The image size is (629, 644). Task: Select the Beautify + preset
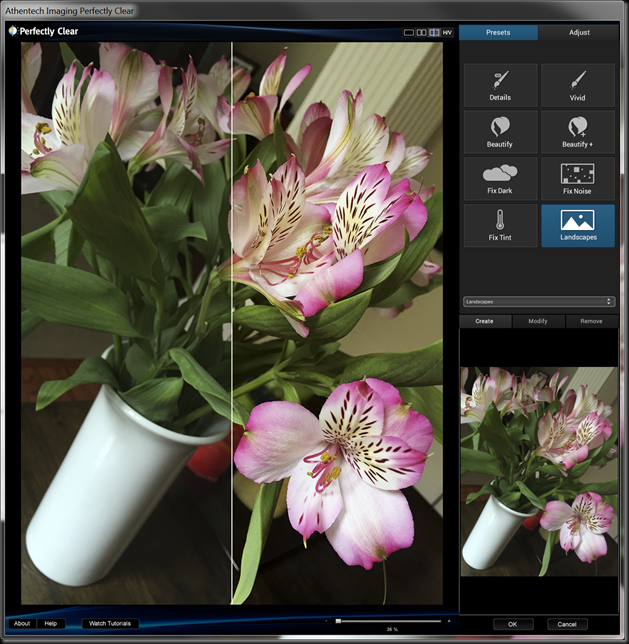(578, 132)
